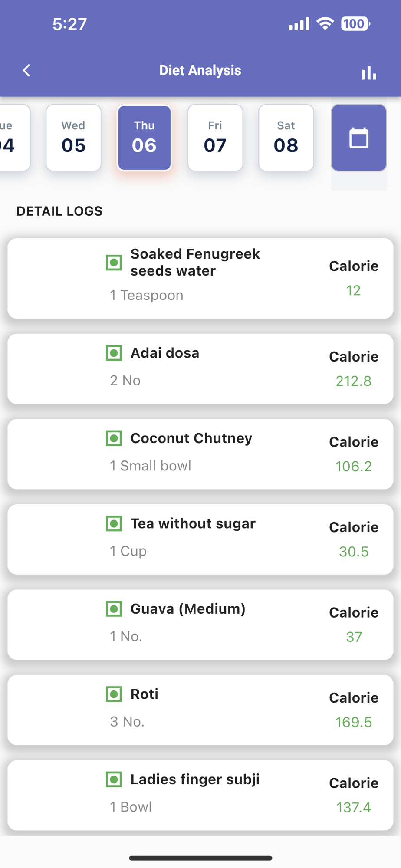The height and width of the screenshot is (868, 401).
Task: Tap vegetarian mark beside Roti
Action: (114, 694)
